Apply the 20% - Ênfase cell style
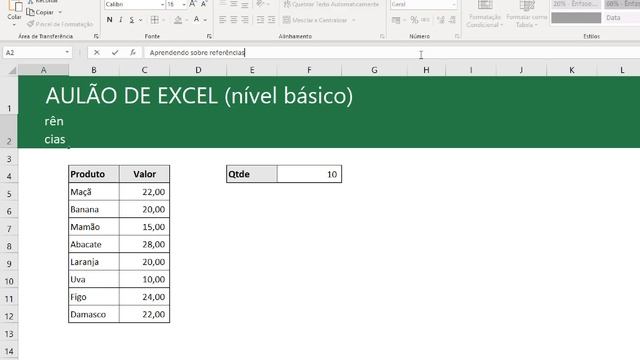Screen dimensions: 640x360 576,4
